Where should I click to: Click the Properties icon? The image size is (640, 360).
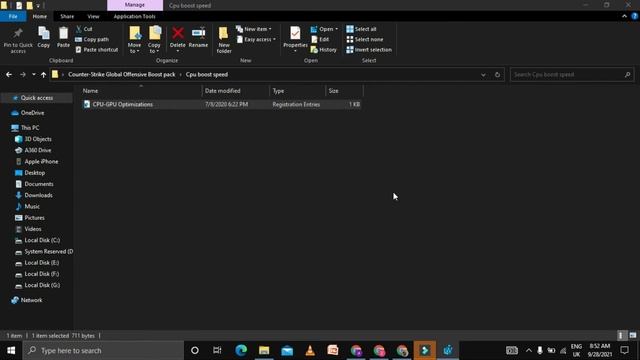point(295,33)
